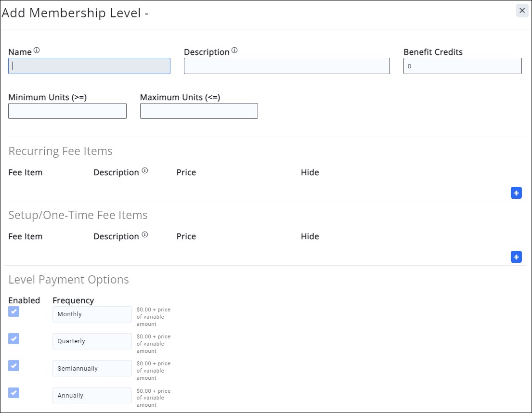Click the Minimum Units input
The image size is (532, 413).
click(67, 111)
